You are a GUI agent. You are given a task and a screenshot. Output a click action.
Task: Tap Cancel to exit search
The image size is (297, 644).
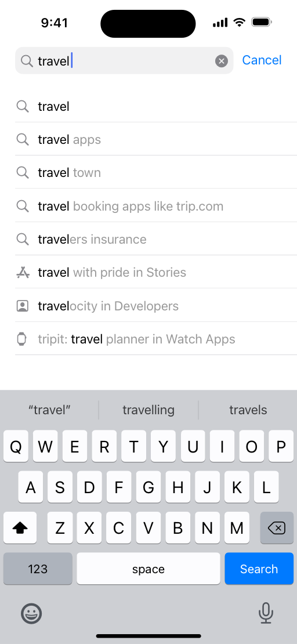(x=262, y=60)
